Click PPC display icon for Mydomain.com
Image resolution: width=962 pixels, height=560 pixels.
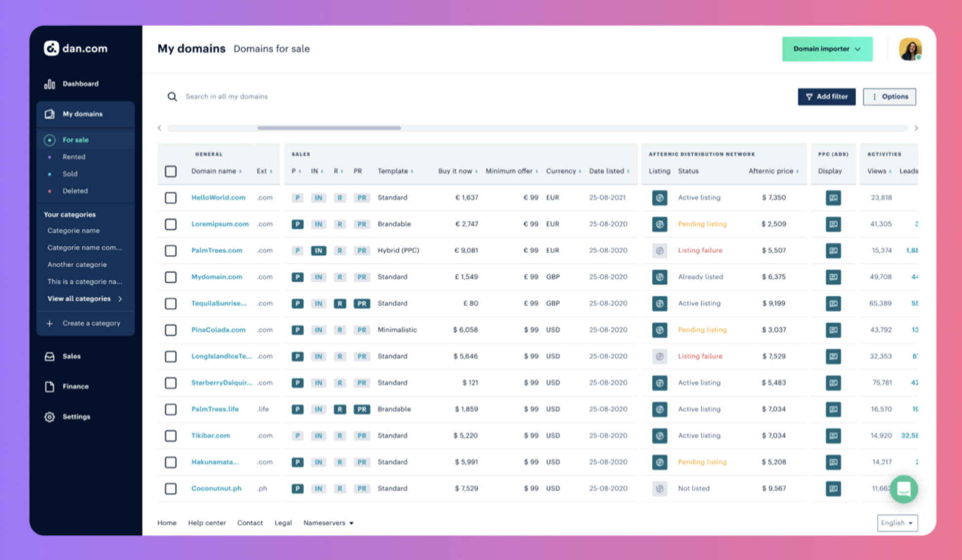(833, 277)
